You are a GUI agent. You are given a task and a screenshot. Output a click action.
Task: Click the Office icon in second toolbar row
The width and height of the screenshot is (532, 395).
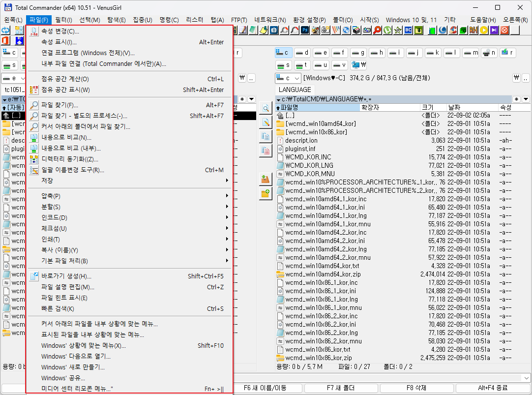[6, 41]
